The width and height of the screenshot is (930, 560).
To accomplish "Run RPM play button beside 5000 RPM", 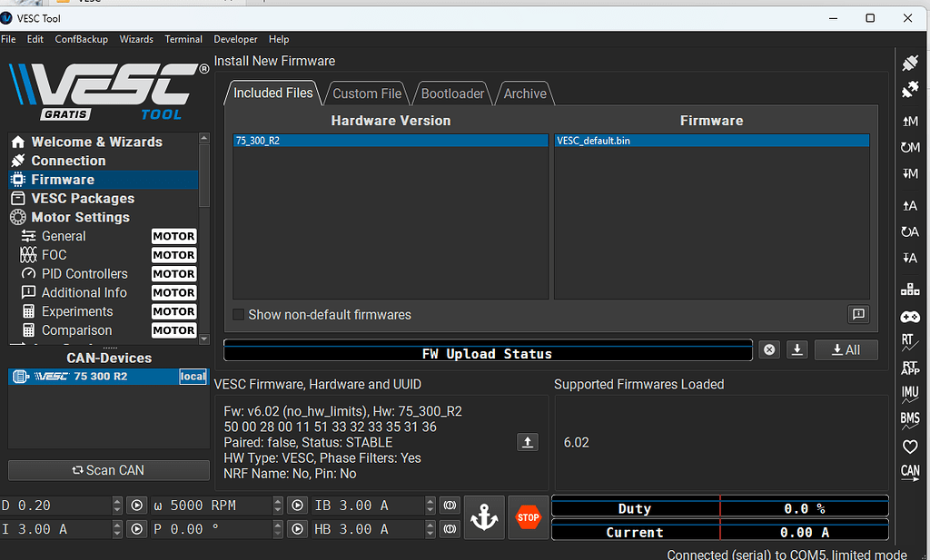I will [x=297, y=506].
